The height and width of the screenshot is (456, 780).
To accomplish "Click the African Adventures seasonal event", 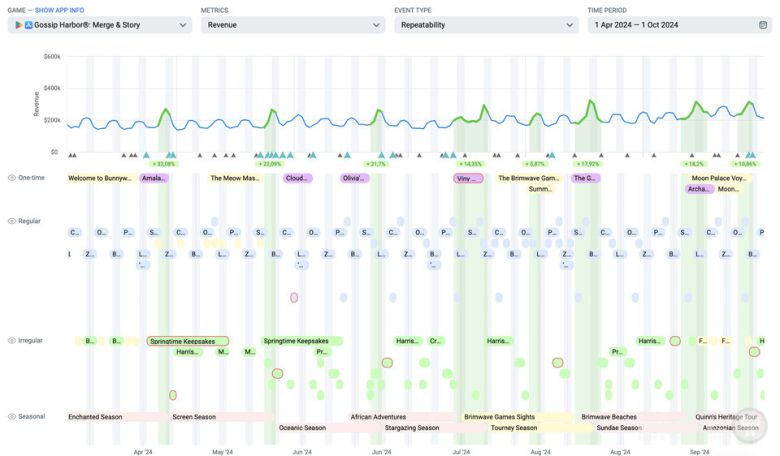I will click(x=378, y=416).
